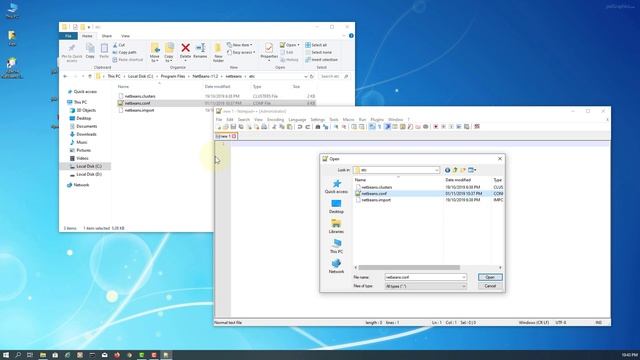The width and height of the screenshot is (640, 360).
Task: Expand the File name dropdown in Open dialog
Action: [463, 277]
